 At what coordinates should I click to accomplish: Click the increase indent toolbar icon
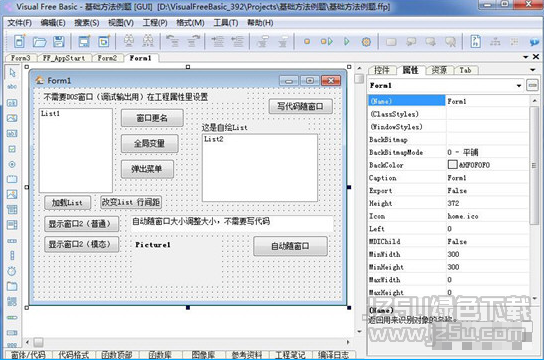click(x=218, y=41)
